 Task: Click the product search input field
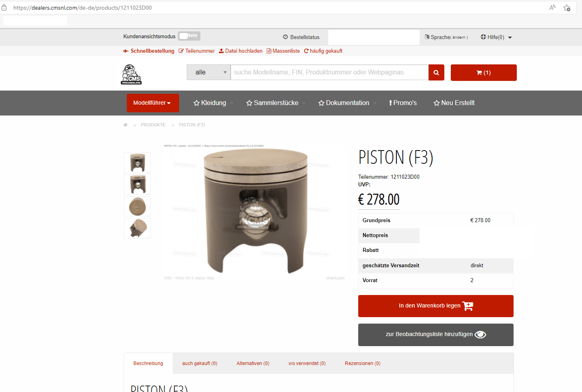[329, 72]
